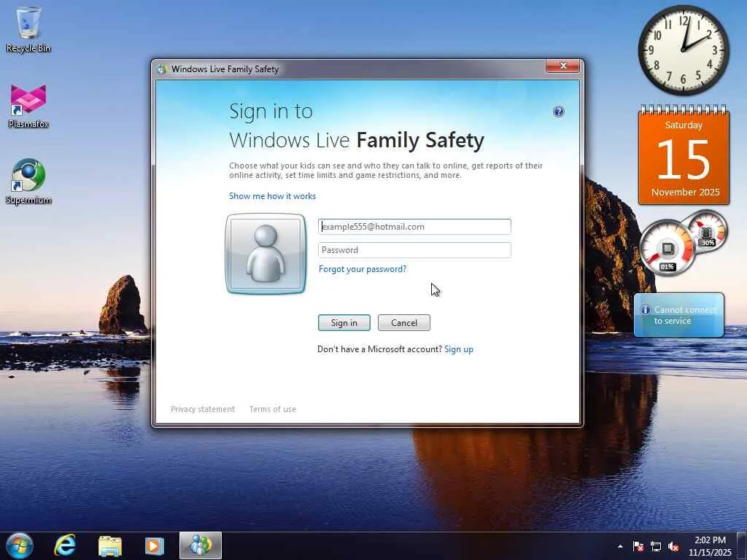Click the network tray icon
The width and height of the screenshot is (747, 560).
coord(656,546)
